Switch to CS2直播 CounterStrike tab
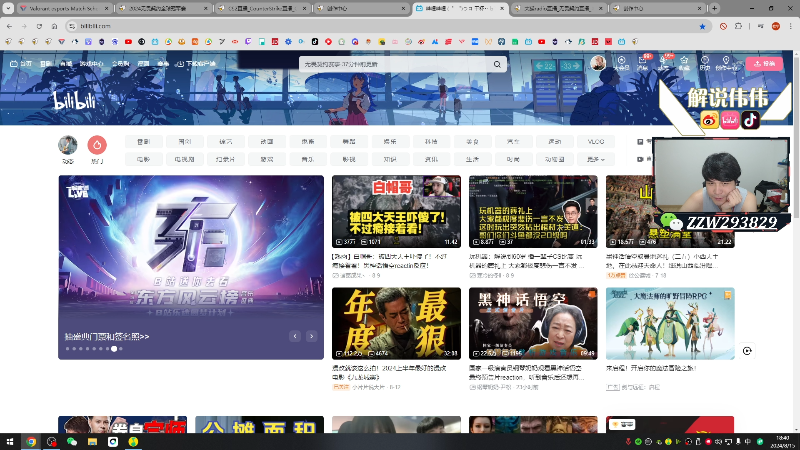 coord(262,8)
